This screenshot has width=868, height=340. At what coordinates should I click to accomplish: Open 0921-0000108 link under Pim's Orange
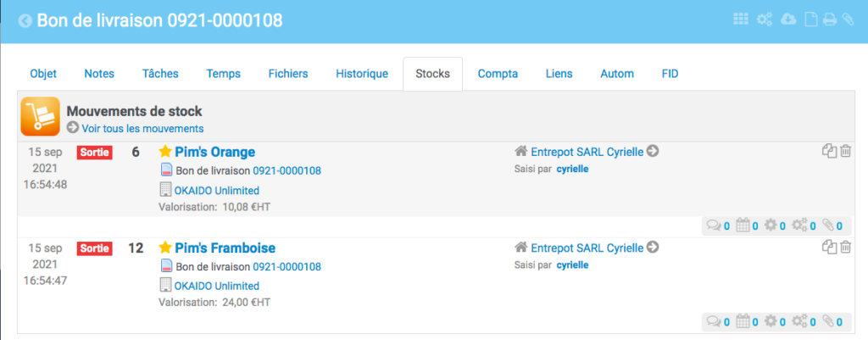pyautogui.click(x=287, y=171)
